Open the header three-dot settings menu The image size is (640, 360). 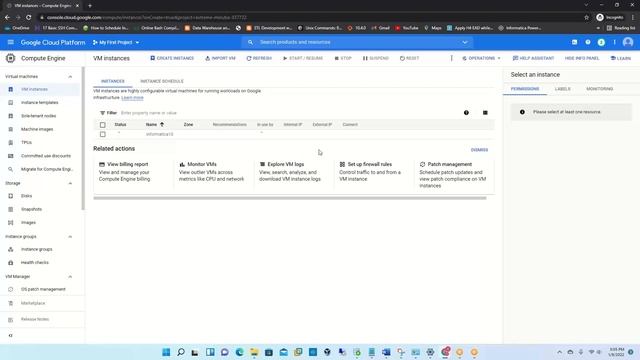614,42
